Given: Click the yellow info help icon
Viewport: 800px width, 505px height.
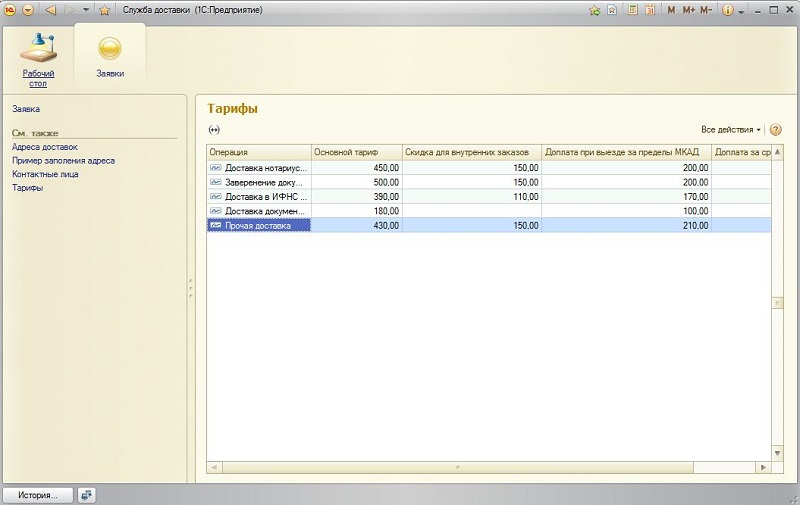Looking at the screenshot, I should coord(728,9).
